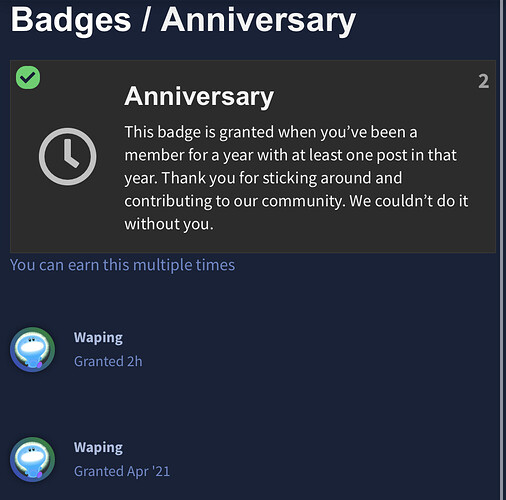Click the Waping username above Granted 2h
Screen dimensions: 506x500
click(98, 338)
